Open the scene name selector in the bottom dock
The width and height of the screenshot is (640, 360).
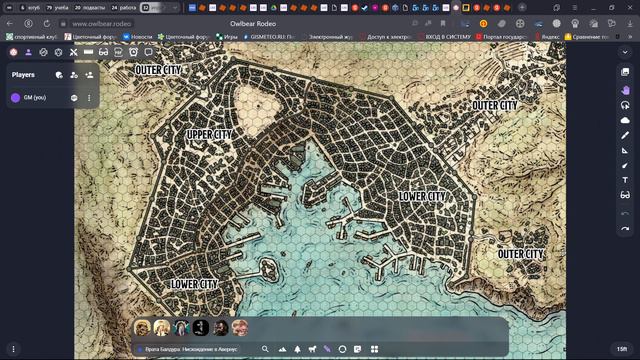pos(188,349)
